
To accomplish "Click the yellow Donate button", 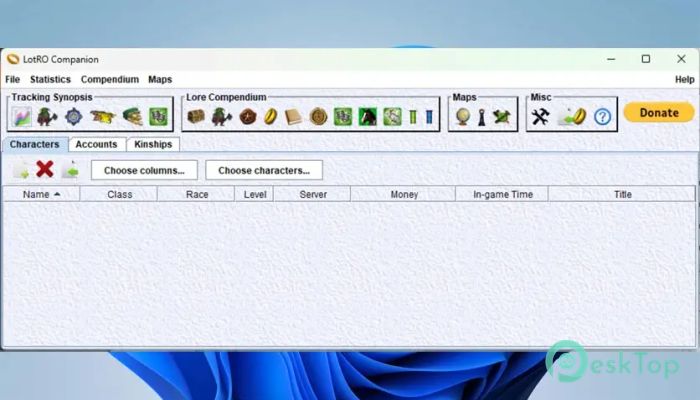I will 659,112.
